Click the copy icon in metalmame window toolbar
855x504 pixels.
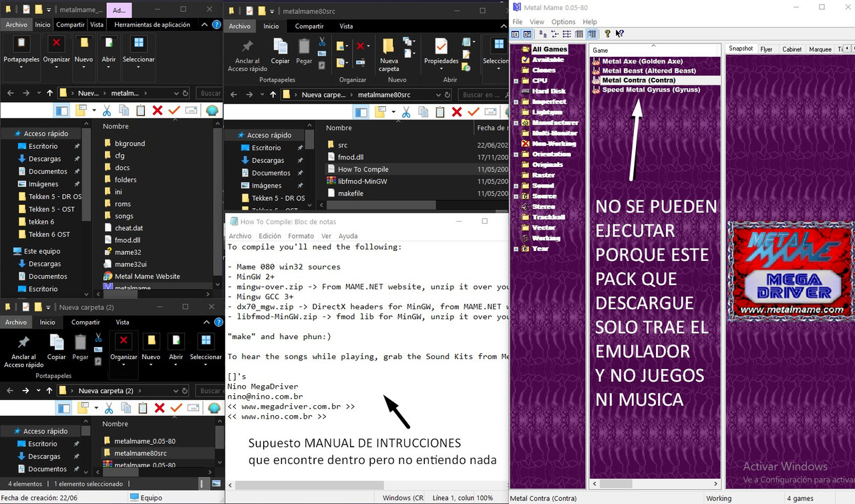(x=124, y=111)
